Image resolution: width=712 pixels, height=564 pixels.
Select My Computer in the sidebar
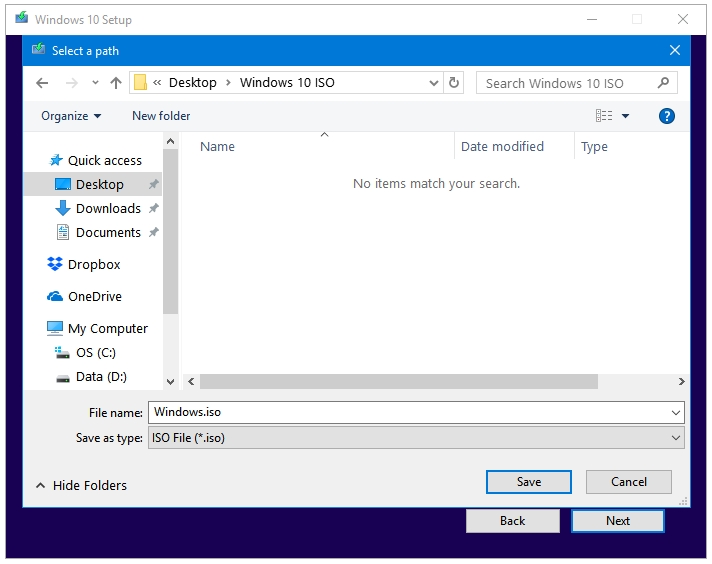(108, 328)
